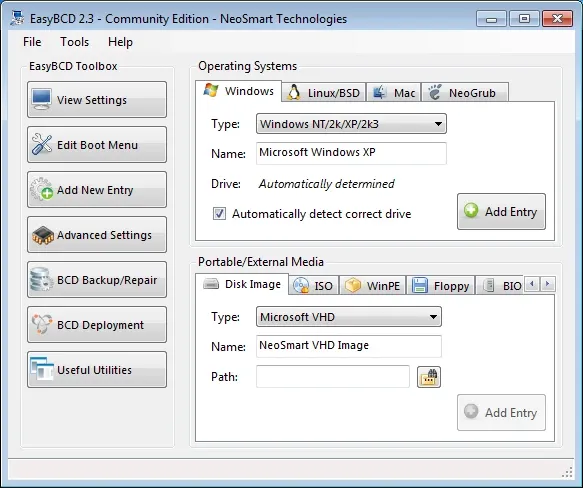Click the Edit Boot Menu tools icon
Screen dimensions: 583x488
click(x=42, y=144)
